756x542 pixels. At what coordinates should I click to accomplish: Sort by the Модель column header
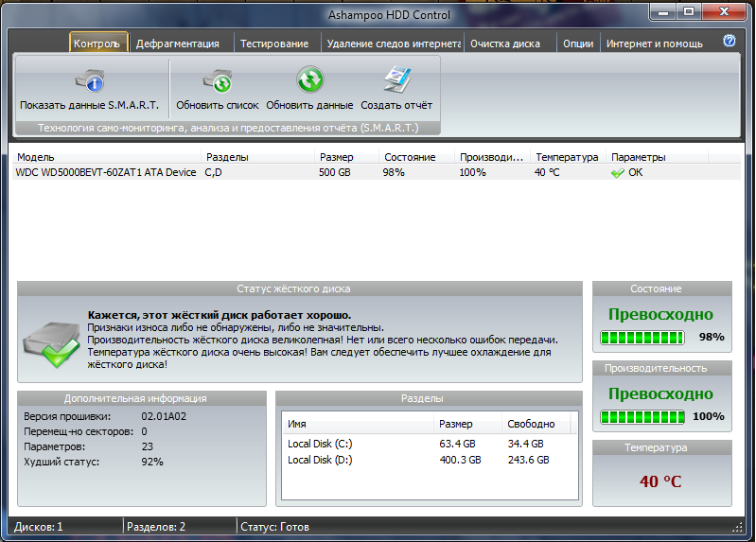(107, 157)
